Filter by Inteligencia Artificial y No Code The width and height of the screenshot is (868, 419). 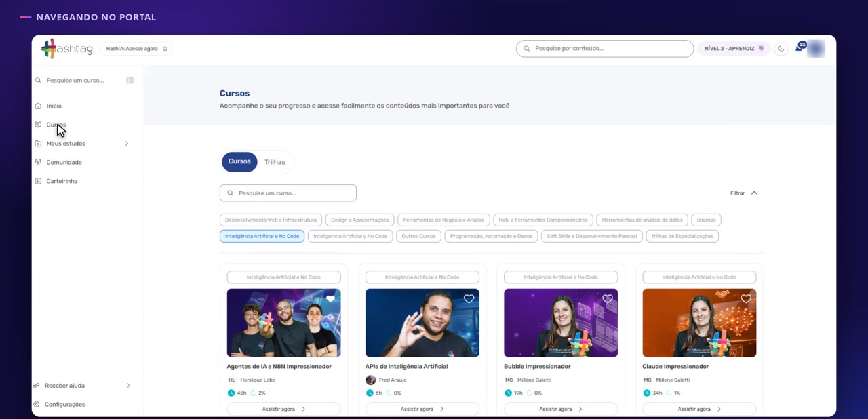pyautogui.click(x=350, y=236)
